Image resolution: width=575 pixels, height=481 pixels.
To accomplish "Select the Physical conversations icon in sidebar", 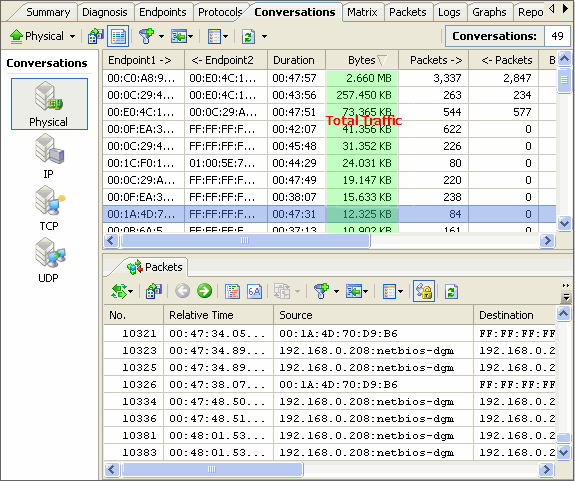I will [x=49, y=104].
